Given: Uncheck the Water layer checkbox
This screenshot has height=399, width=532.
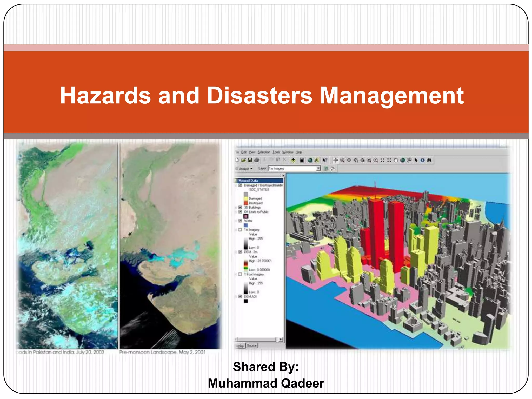Looking at the screenshot, I should coord(240,221).
